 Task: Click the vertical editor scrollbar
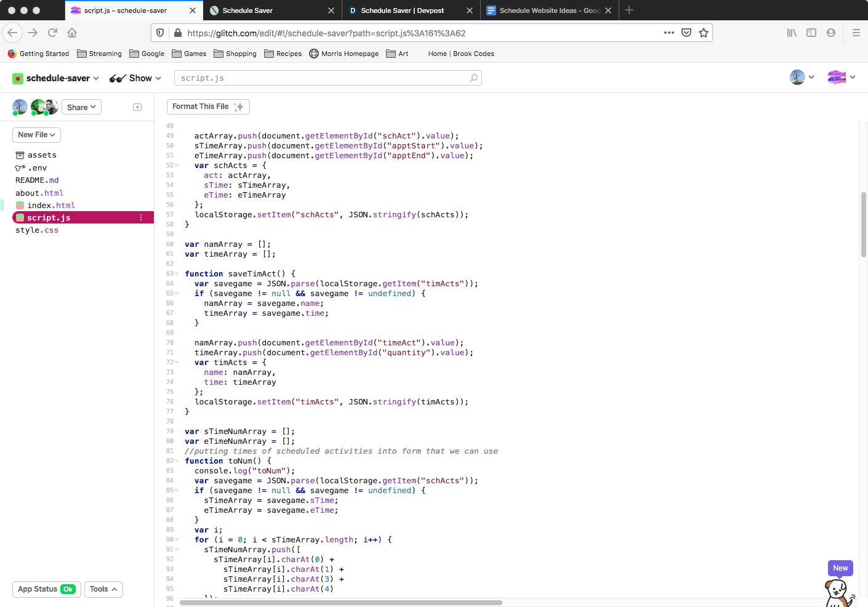pos(863,225)
